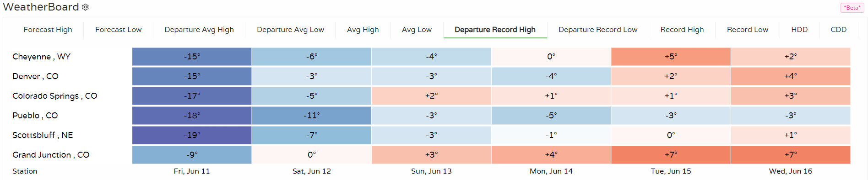Select the Avg High tab

click(x=363, y=30)
